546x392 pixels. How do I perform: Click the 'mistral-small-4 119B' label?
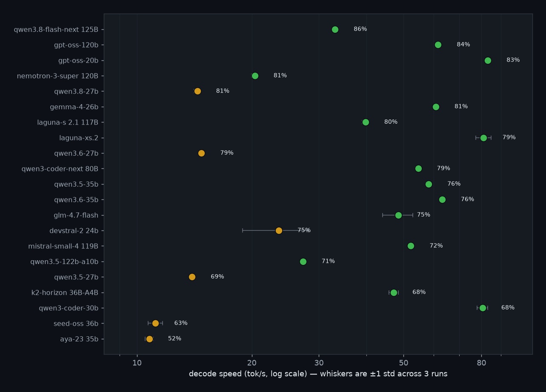[63, 246]
